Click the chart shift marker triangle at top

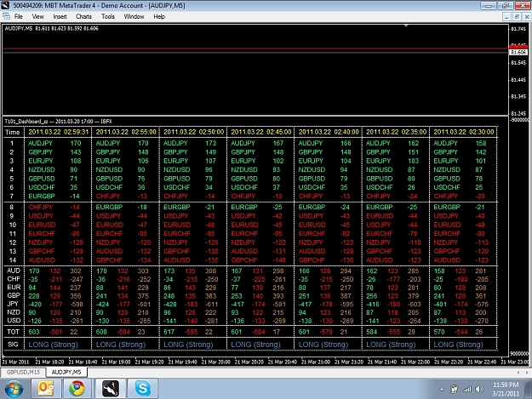click(406, 26)
